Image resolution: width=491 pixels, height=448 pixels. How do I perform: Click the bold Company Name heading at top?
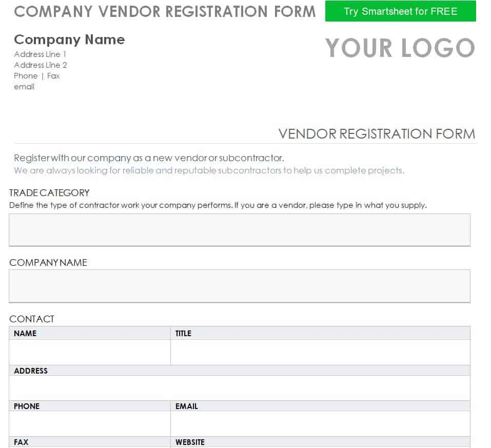click(x=69, y=40)
